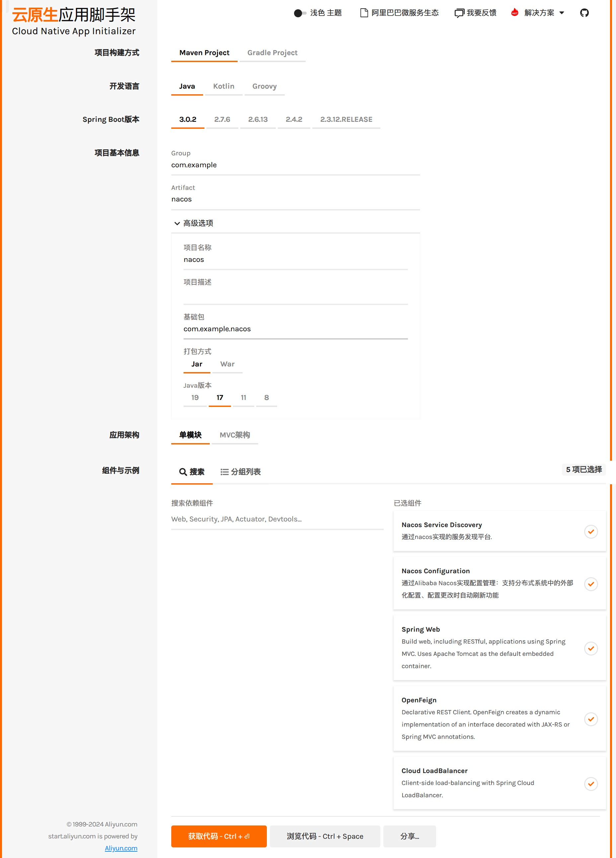This screenshot has width=616, height=858.
Task: Click the 我要反馈 link
Action: click(475, 13)
